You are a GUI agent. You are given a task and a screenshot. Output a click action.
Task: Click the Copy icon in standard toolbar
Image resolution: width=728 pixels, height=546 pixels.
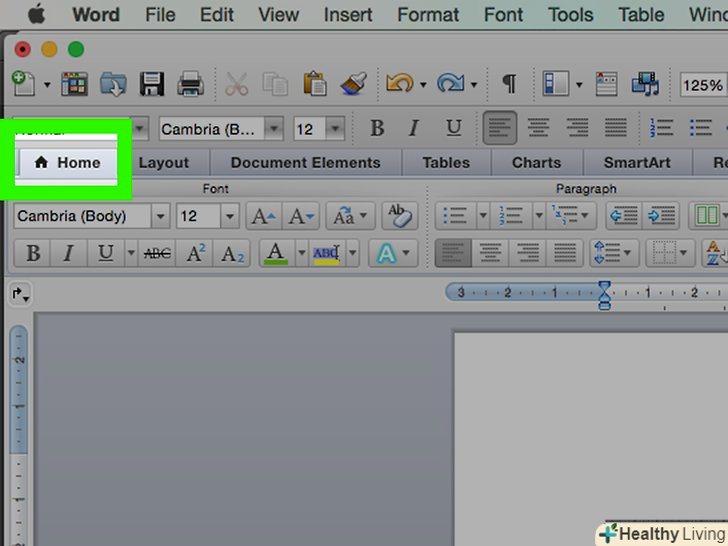[x=275, y=84]
